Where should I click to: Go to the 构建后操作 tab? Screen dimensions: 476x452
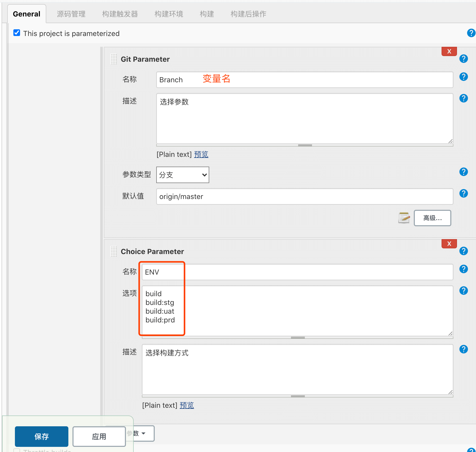point(248,14)
